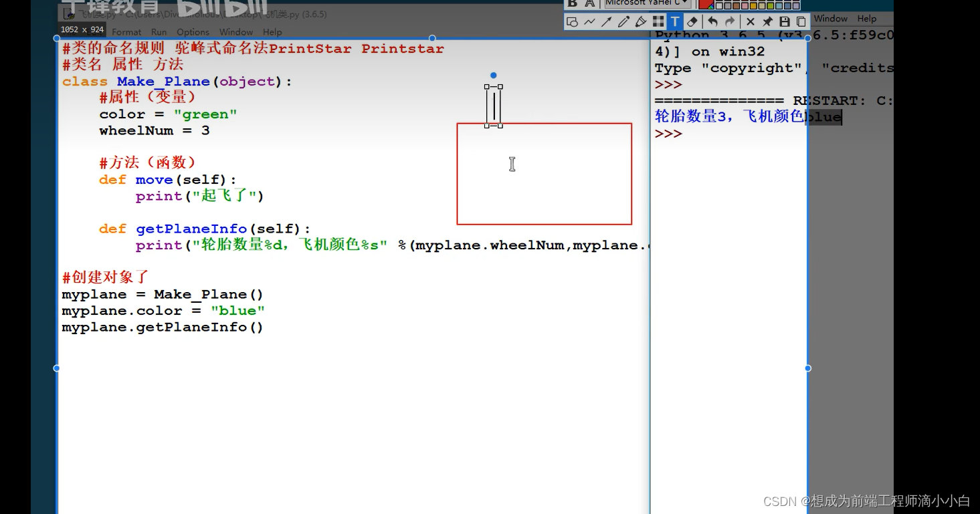Click the Python file icon in title bar

(x=68, y=14)
